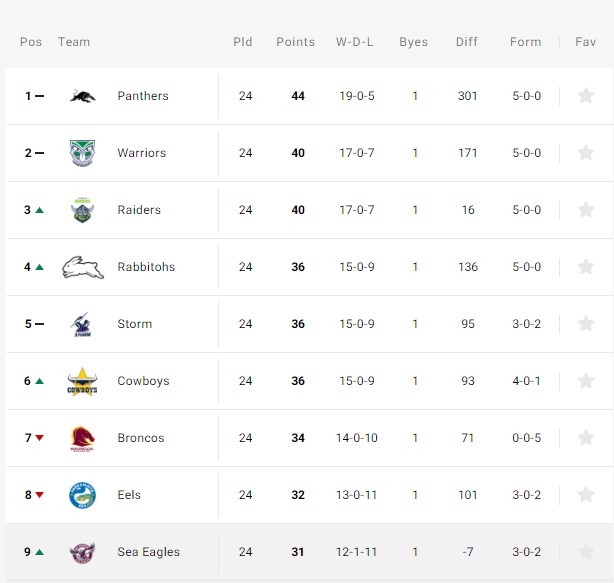614x583 pixels.
Task: Click the Cowboys team name
Action: pyautogui.click(x=143, y=381)
